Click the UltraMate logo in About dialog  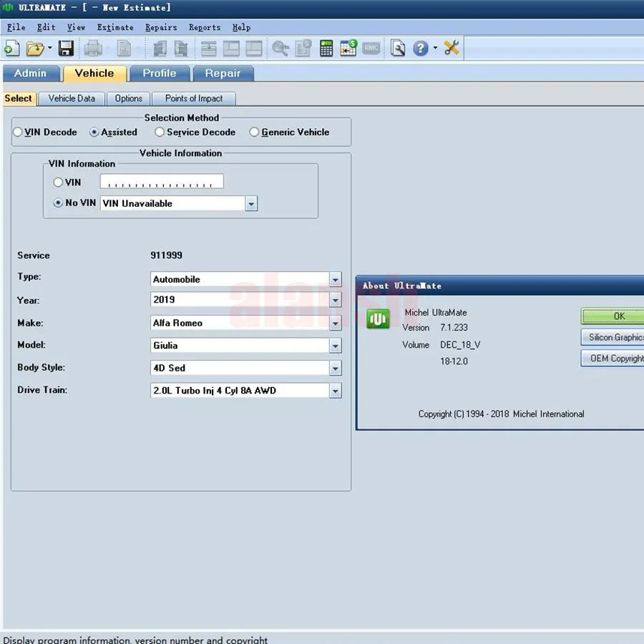[x=378, y=318]
